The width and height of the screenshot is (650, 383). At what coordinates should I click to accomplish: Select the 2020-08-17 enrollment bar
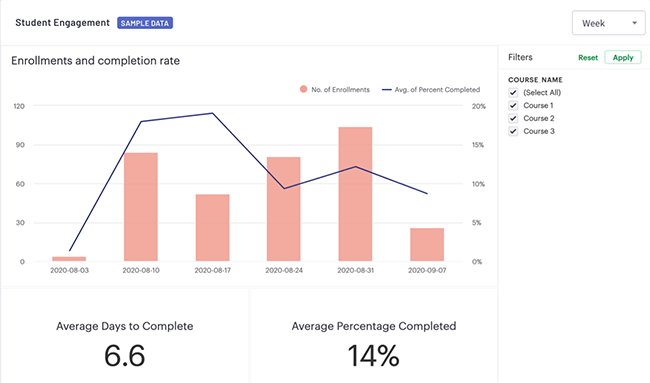coord(212,228)
